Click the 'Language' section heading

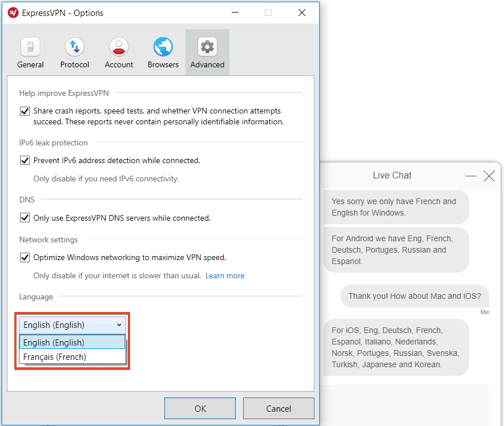pyautogui.click(x=36, y=297)
